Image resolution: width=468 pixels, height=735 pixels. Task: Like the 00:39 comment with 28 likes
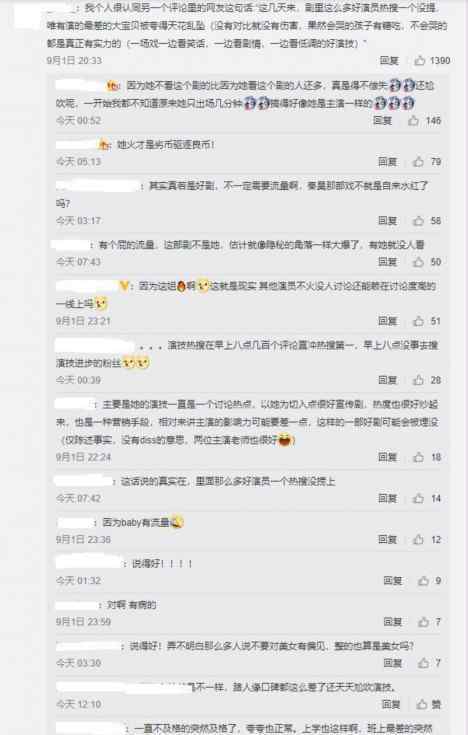pos(418,380)
